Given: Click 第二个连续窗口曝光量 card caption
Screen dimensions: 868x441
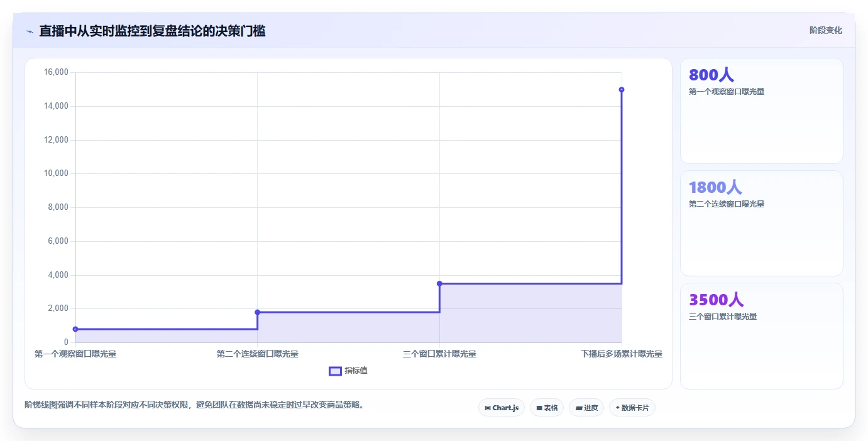Looking at the screenshot, I should coord(726,204).
